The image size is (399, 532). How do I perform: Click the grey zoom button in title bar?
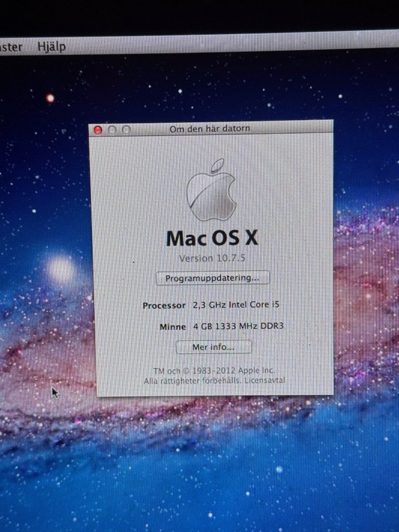[x=125, y=130]
